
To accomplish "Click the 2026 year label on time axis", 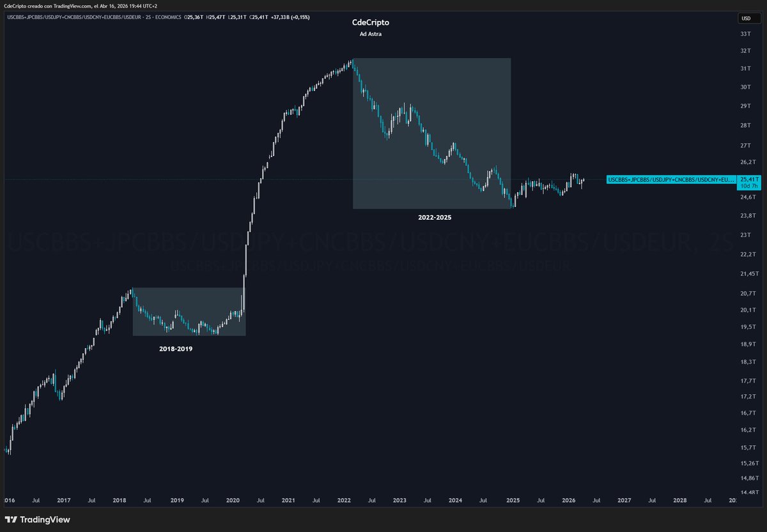I will (568, 501).
